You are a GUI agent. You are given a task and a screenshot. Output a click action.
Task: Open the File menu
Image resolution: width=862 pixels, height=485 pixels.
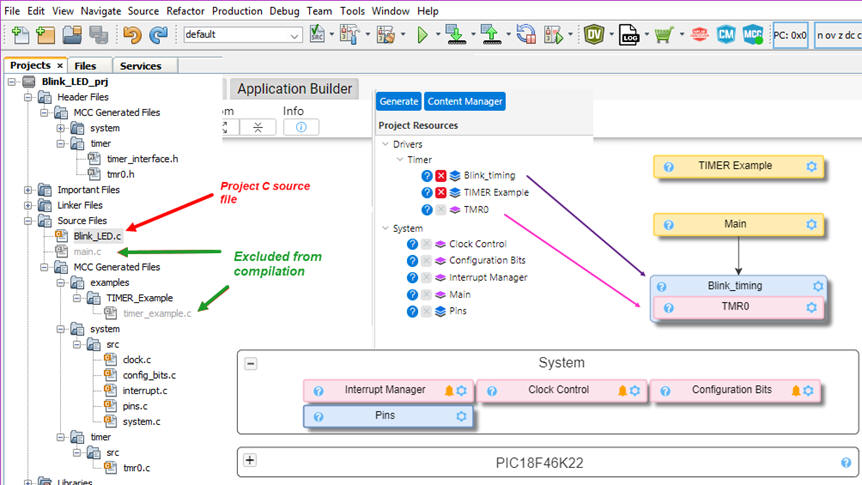point(12,11)
